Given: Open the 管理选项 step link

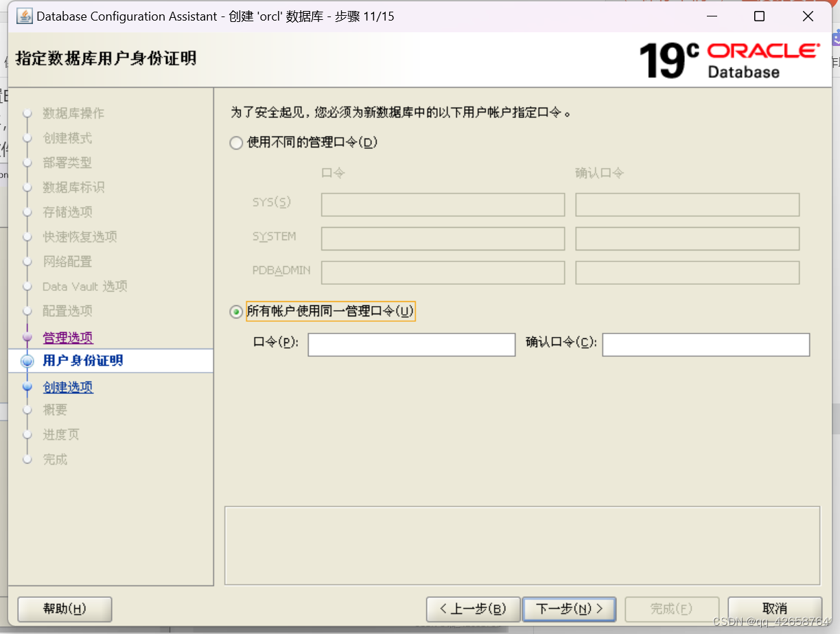Looking at the screenshot, I should coord(68,338).
